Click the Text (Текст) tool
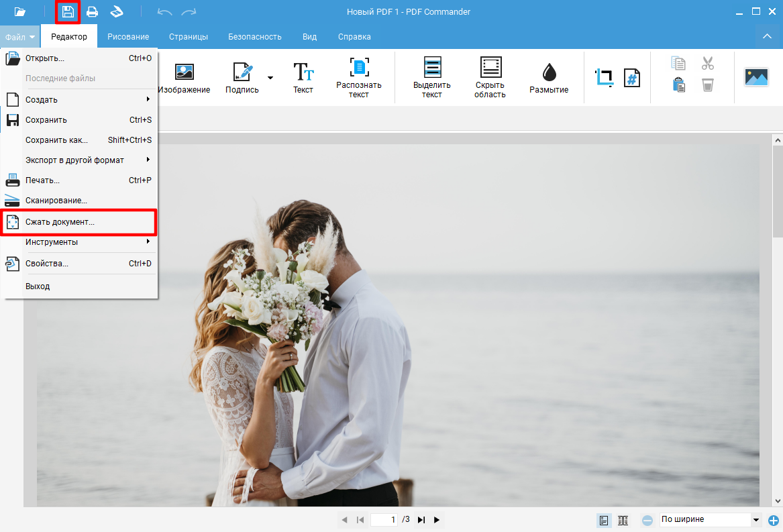The height and width of the screenshot is (532, 783). [x=303, y=77]
